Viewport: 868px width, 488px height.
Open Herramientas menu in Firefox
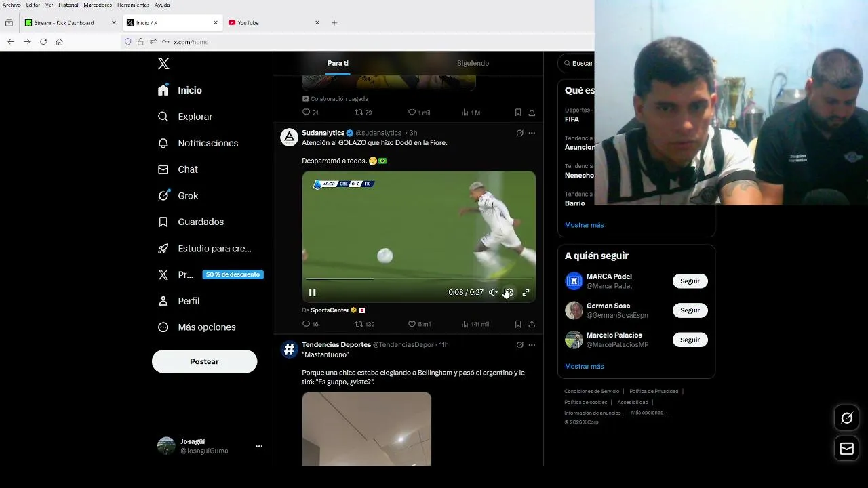tap(133, 5)
